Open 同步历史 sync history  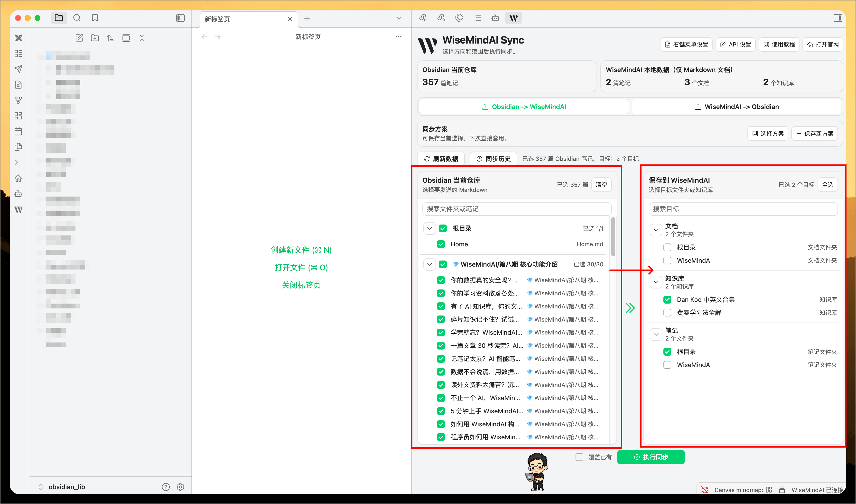(493, 159)
